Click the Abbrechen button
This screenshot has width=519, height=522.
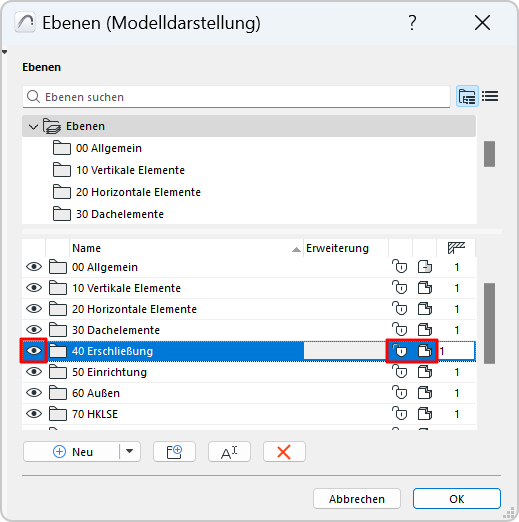pos(357,499)
